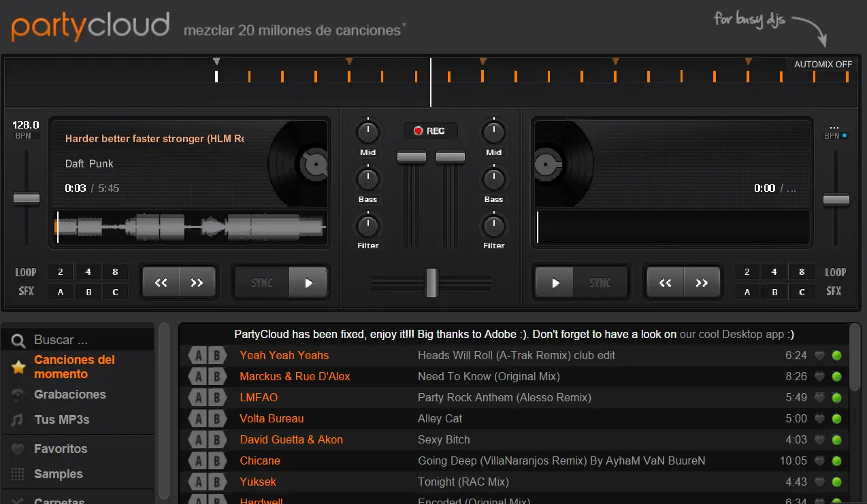867x504 pixels.
Task: Click the left deck Bass knob
Action: (x=367, y=179)
